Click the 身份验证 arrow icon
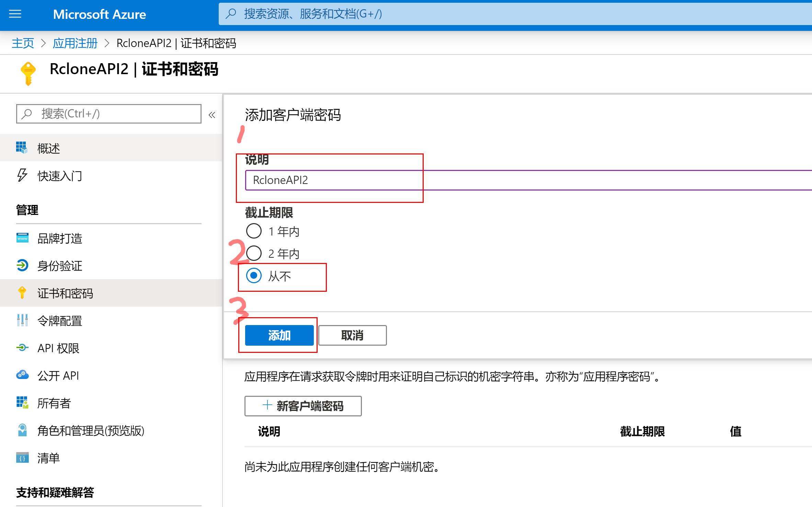The image size is (812, 507). 22,265
